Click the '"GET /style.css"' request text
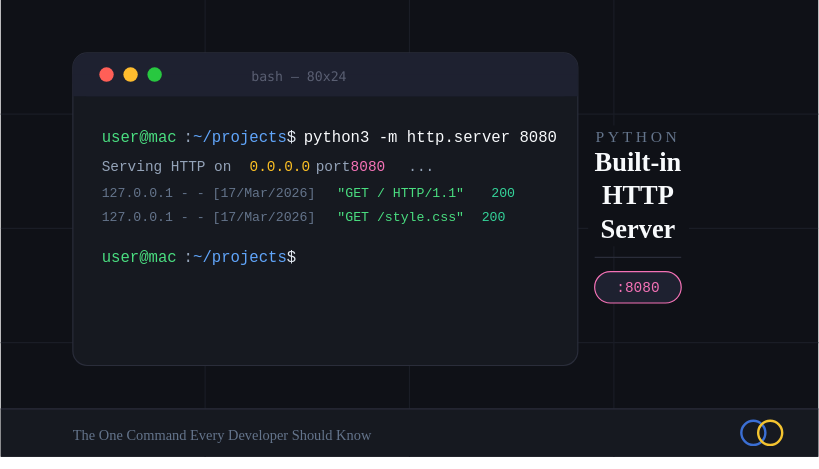 point(400,217)
